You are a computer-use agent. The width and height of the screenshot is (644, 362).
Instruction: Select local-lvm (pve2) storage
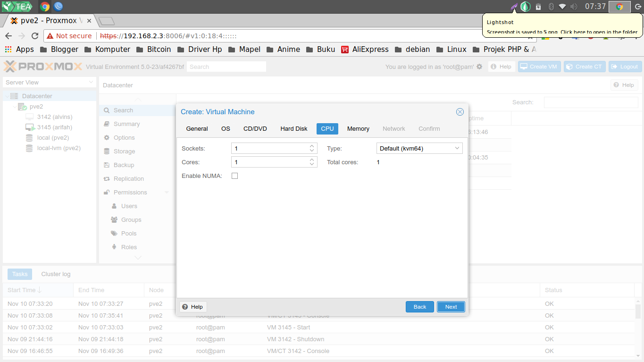pyautogui.click(x=59, y=148)
